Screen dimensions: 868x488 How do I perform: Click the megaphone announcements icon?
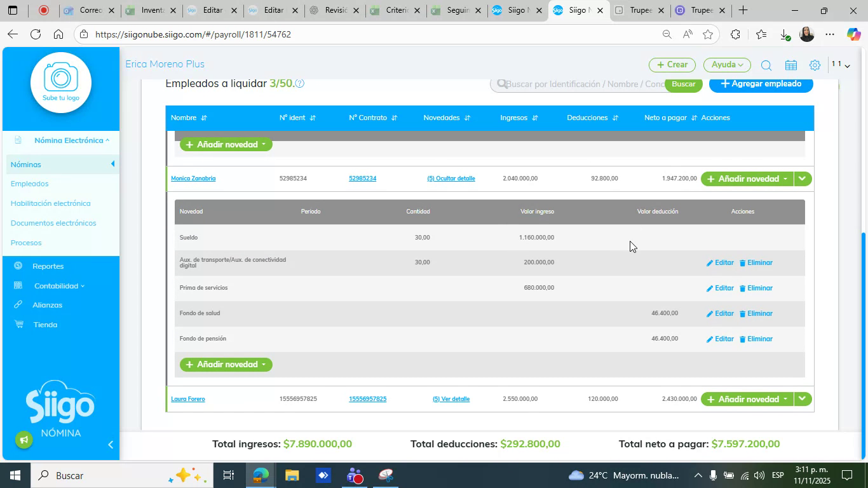point(24,440)
